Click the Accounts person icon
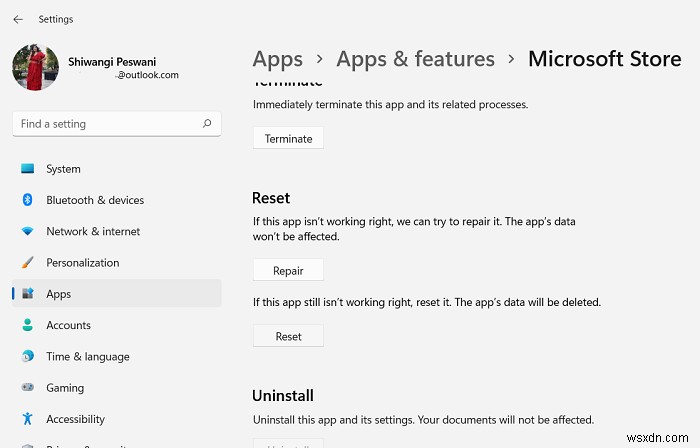The height and width of the screenshot is (448, 700). click(28, 325)
